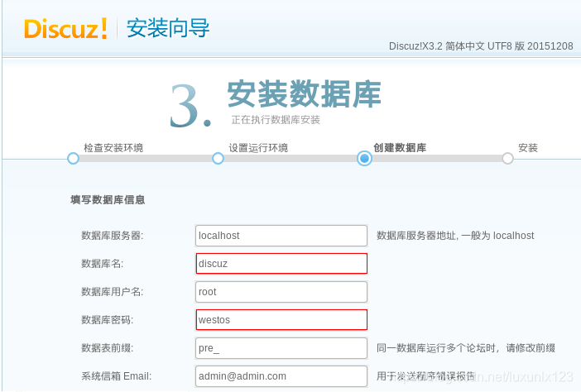
Task: Click the 检查安装环境 step label
Action: pos(113,148)
